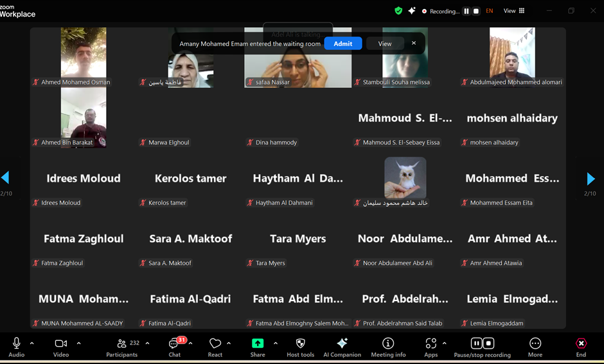
Task: Open the Chat panel
Action: pos(175,347)
